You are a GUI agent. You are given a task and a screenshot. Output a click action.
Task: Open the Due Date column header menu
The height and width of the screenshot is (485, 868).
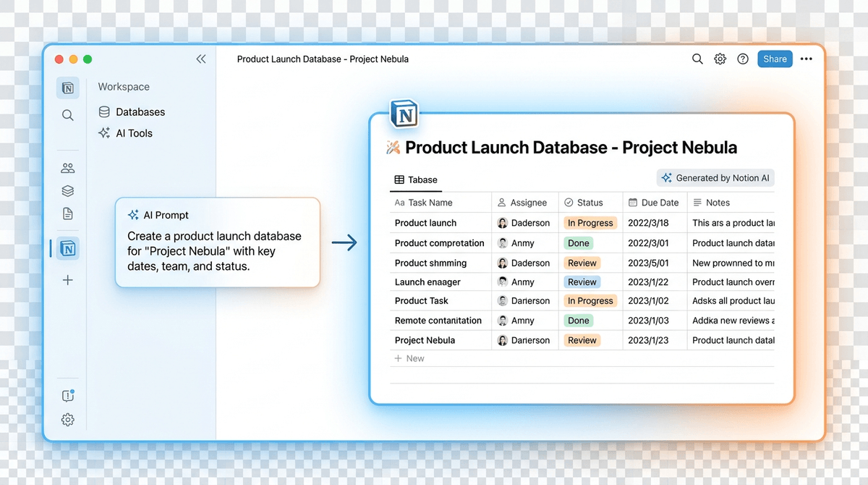click(654, 203)
